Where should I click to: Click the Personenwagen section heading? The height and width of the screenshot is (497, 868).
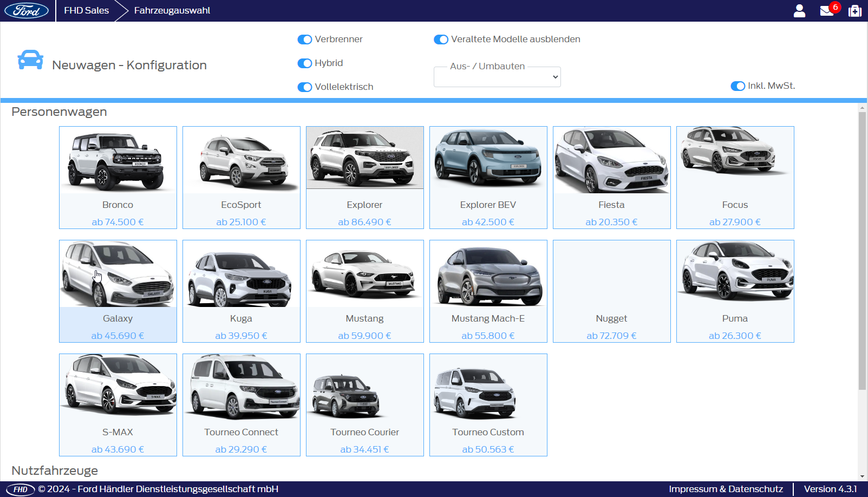tap(59, 112)
